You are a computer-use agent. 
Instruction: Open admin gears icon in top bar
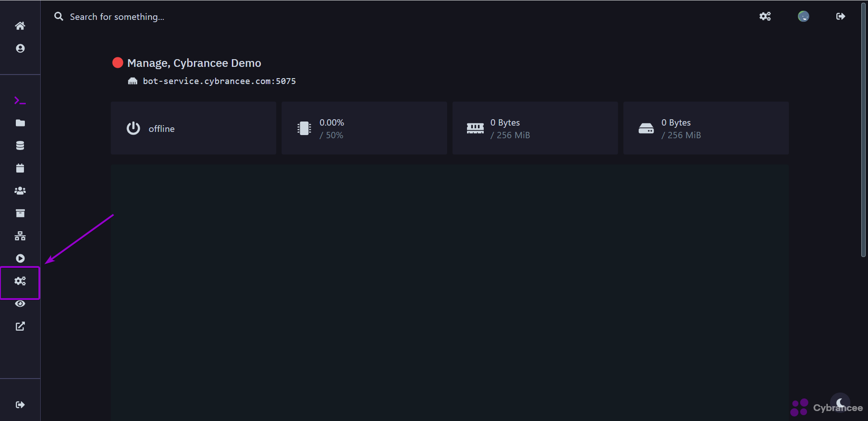[765, 16]
